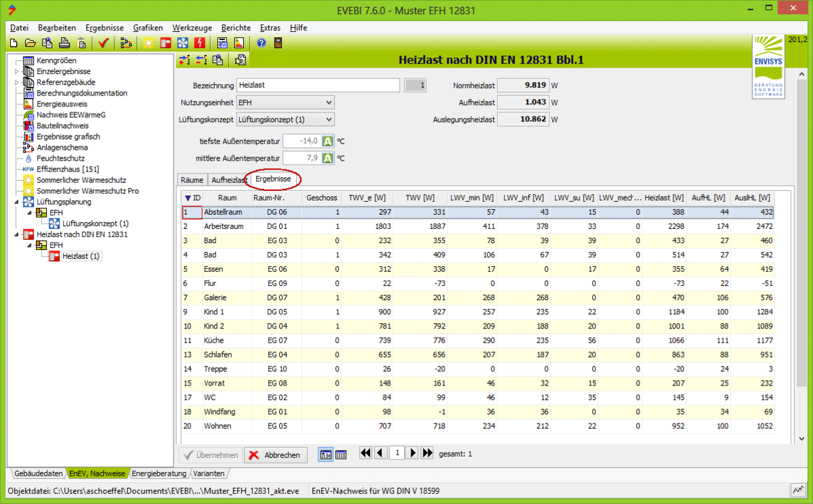Click the record number page field
813x504 pixels.
(396, 453)
